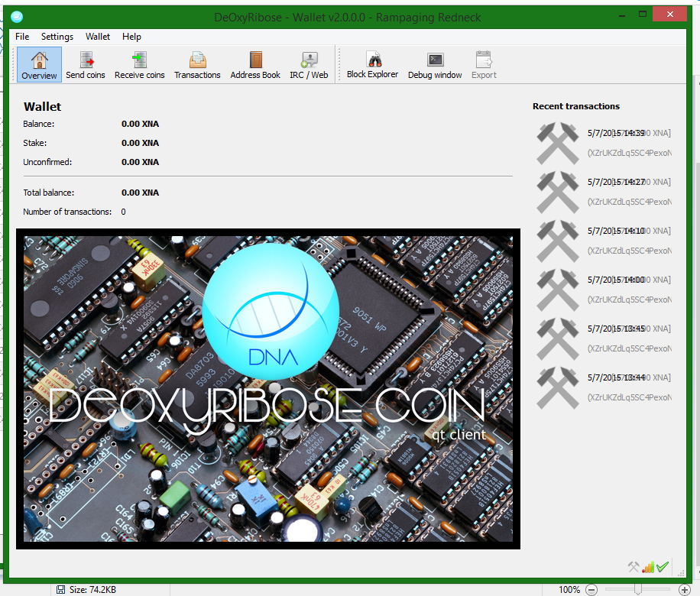The image size is (700, 596).
Task: Click the window resize grip at bottom corner
Action: coord(681,573)
